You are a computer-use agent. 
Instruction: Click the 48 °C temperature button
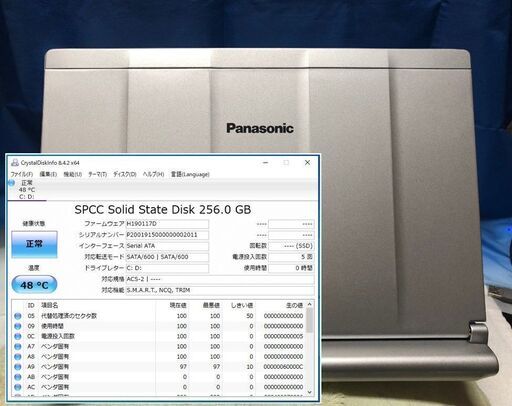(34, 285)
